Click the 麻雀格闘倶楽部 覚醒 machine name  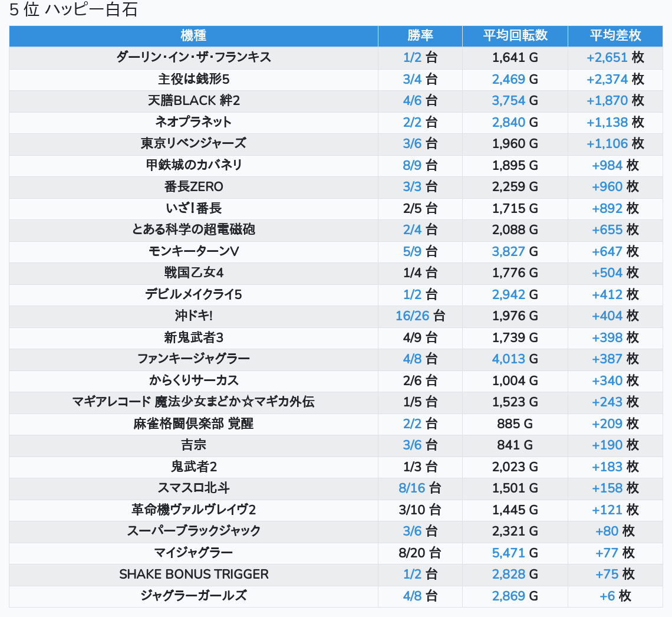click(x=193, y=424)
